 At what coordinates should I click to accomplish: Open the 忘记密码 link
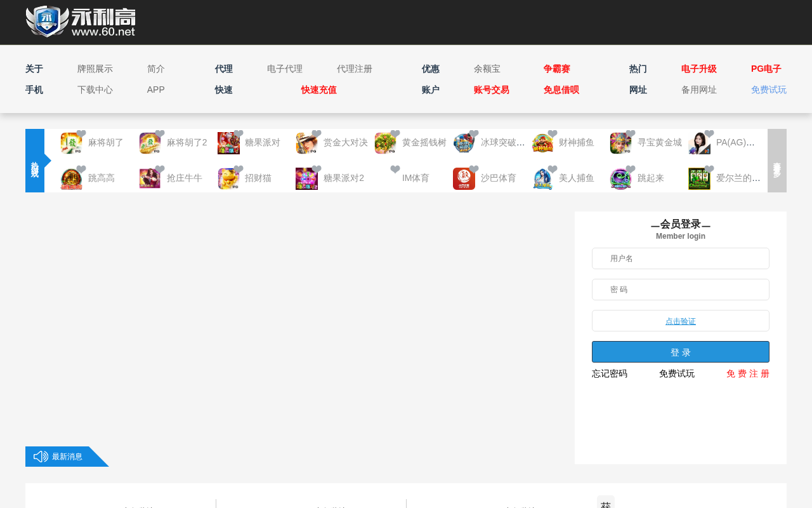coord(610,374)
